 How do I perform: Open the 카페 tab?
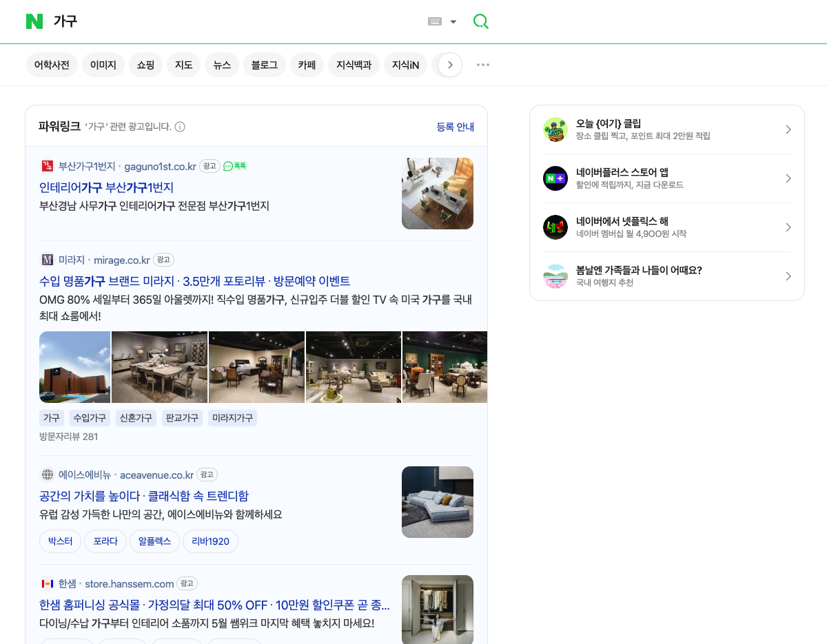point(307,65)
